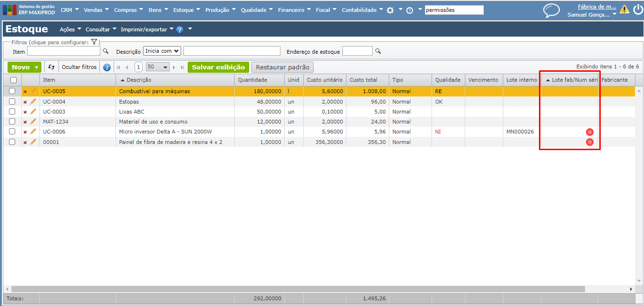Click the refresh icon beside Novo
This screenshot has height=306, width=644.
[x=51, y=67]
